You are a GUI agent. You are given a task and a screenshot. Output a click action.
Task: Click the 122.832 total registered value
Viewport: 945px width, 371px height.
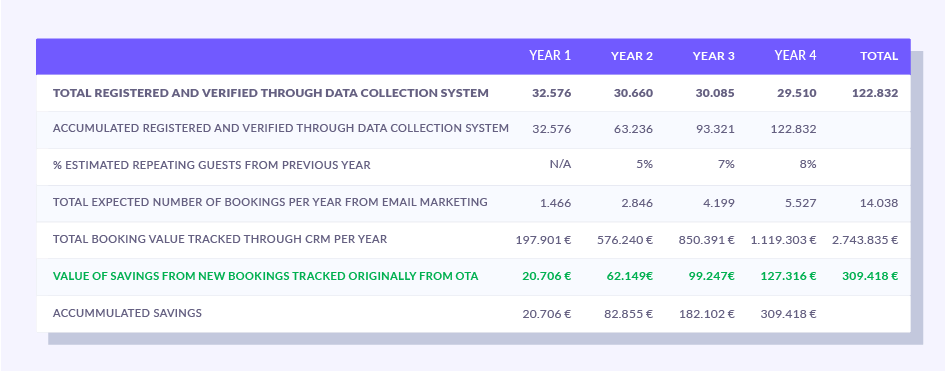click(875, 93)
